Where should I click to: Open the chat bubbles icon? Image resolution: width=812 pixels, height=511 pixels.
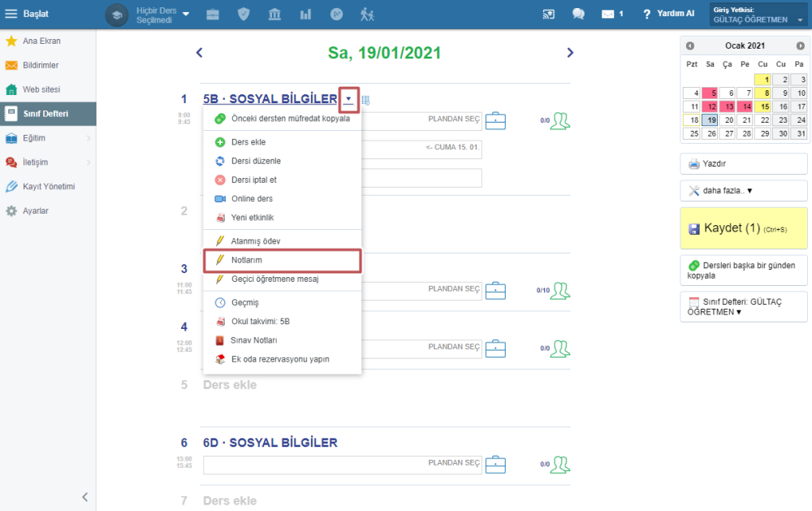[578, 14]
